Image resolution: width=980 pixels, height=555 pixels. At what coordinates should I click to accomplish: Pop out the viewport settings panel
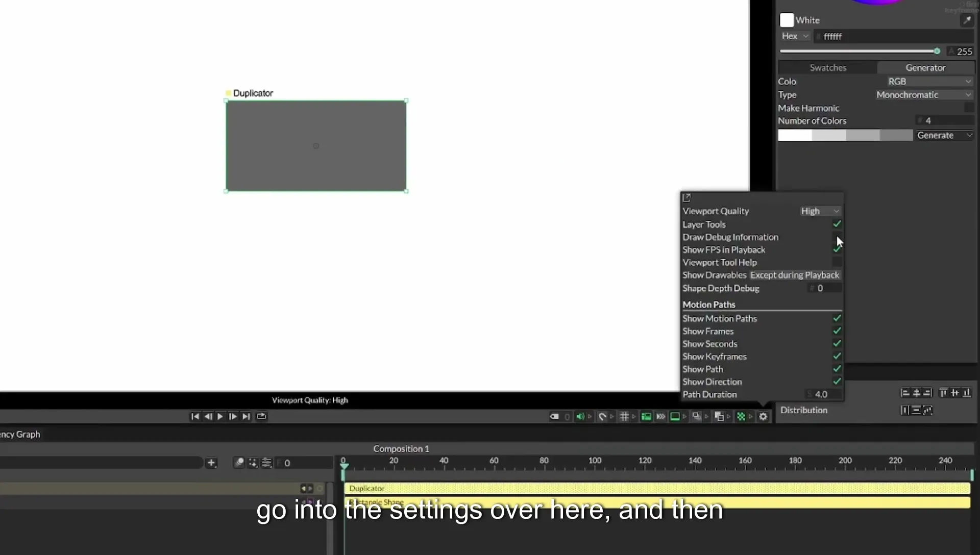687,197
